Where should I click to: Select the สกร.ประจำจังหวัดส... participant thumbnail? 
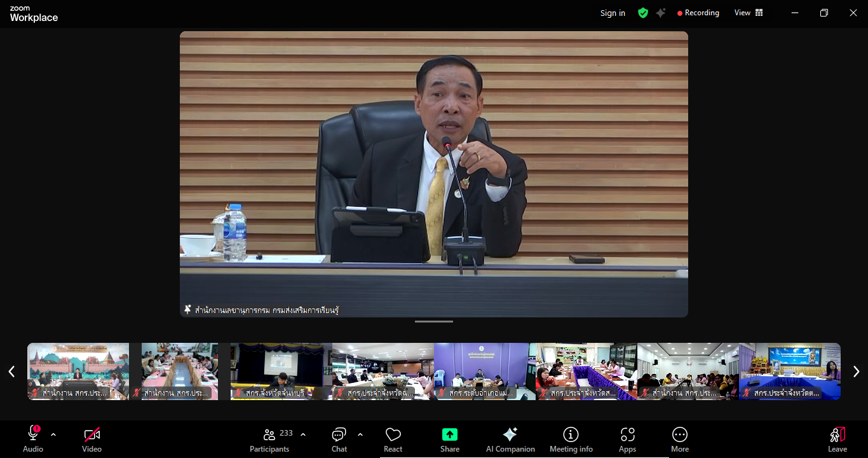click(586, 371)
